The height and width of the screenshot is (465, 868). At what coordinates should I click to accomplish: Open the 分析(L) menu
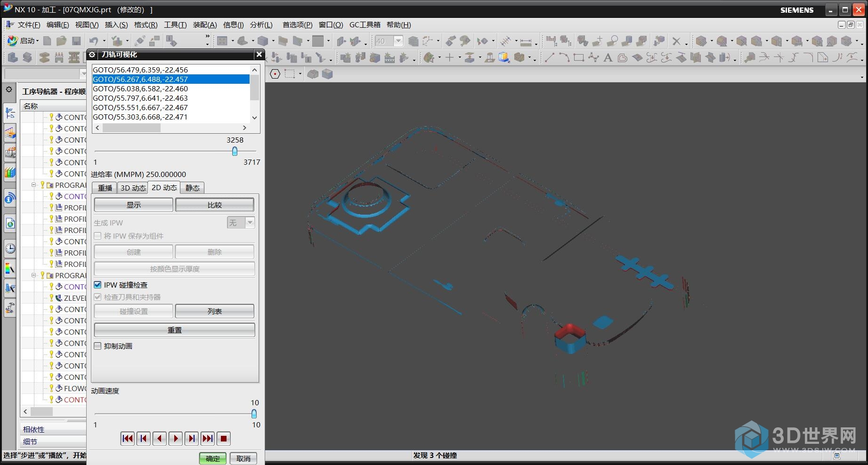[x=261, y=25]
